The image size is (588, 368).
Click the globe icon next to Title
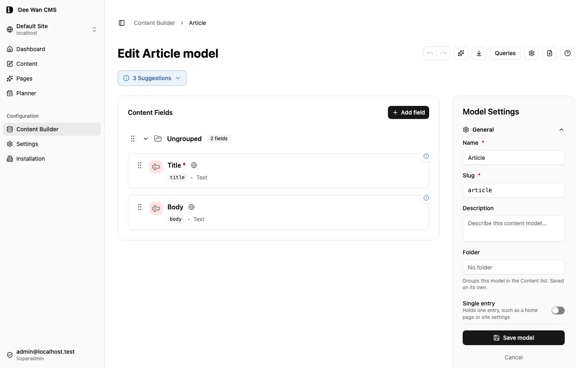tap(194, 165)
